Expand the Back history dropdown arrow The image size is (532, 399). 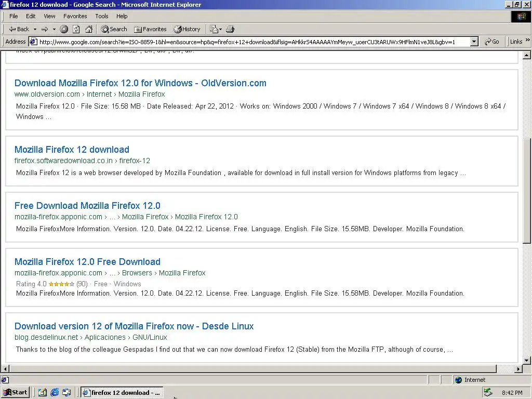35,29
